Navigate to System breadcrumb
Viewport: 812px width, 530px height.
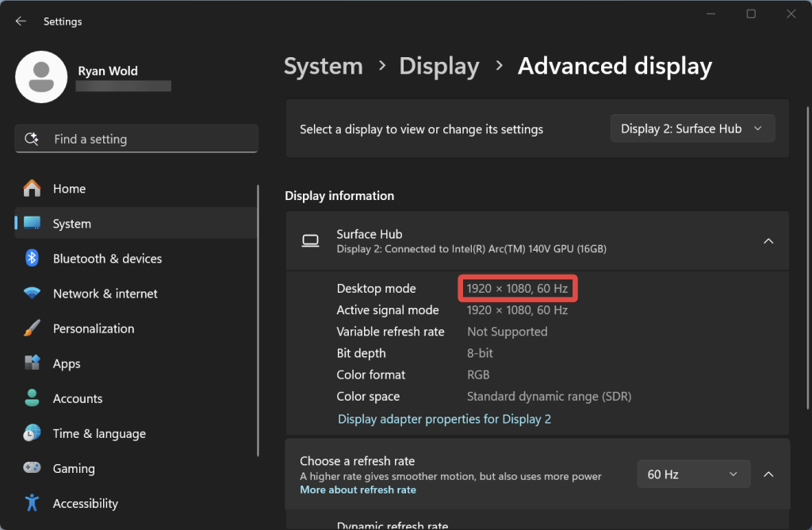pos(324,67)
